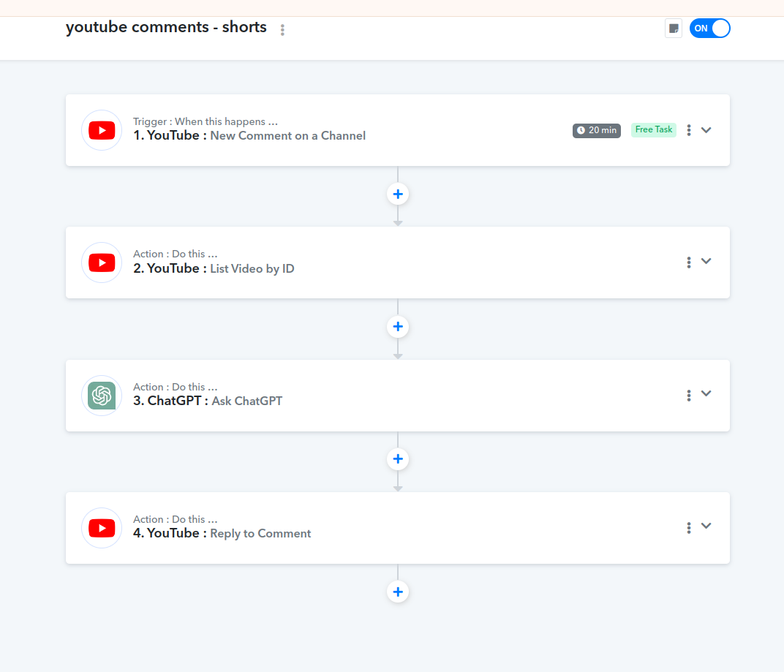784x672 pixels.
Task: Open options menu beside workflow title
Action: pos(282,30)
